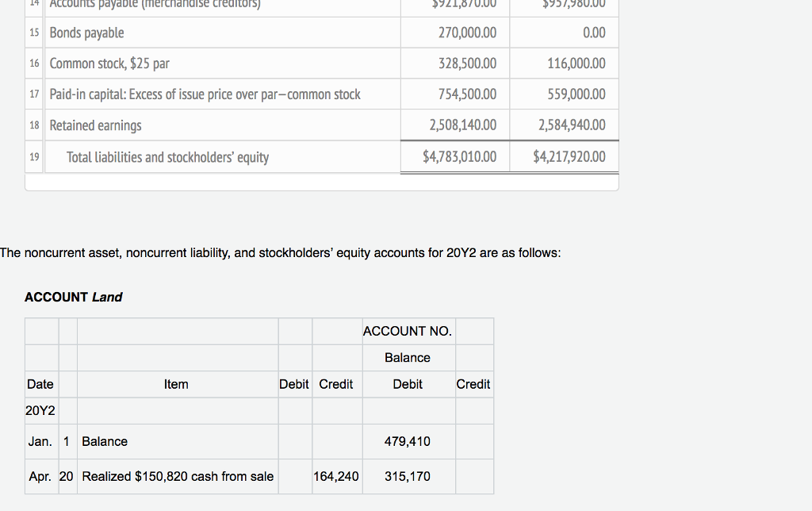This screenshot has height=511, width=812.
Task: Select the 328,500.00 common stock value
Action: (x=467, y=63)
